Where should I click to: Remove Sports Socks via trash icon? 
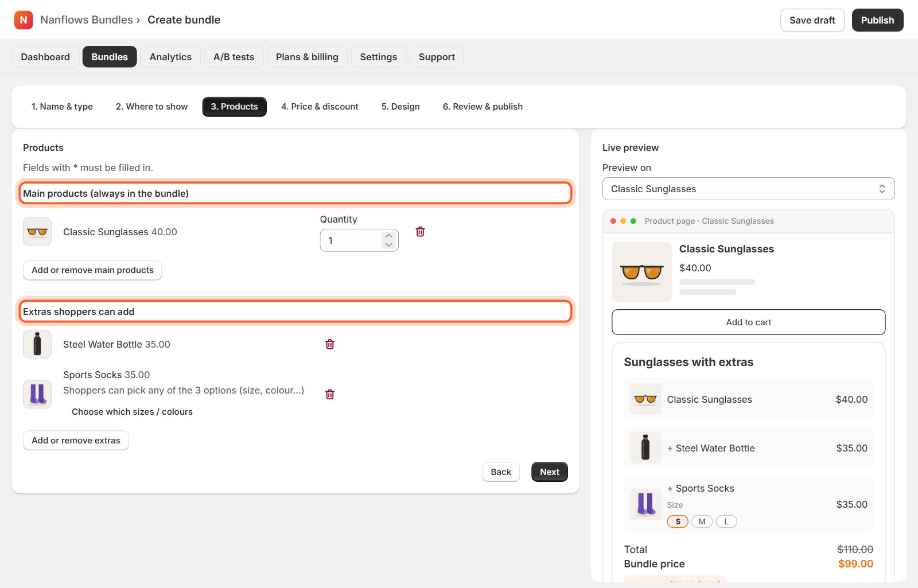(330, 394)
